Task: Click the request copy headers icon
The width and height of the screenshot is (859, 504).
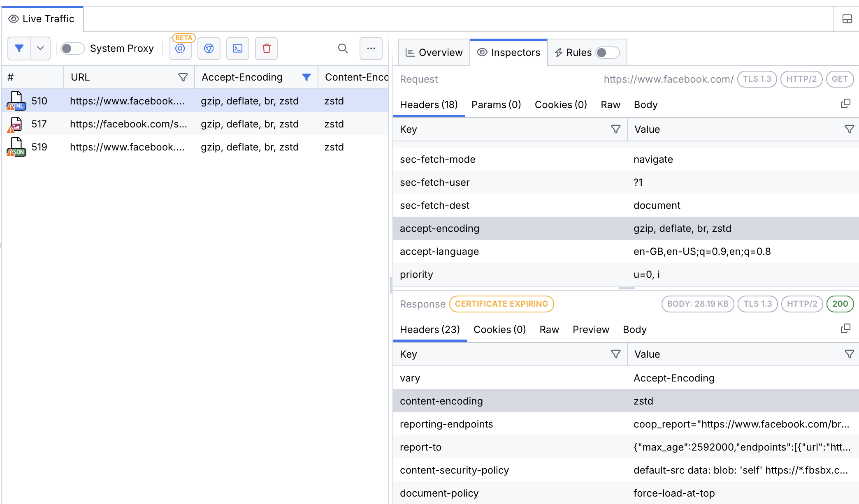Action: point(845,104)
